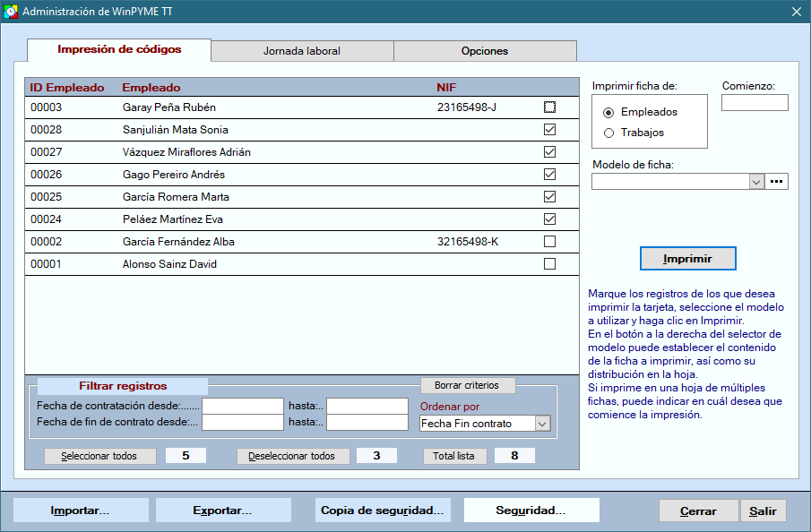This screenshot has width=811, height=532.
Task: Open the Modelo de ficha dropdown
Action: 756,182
